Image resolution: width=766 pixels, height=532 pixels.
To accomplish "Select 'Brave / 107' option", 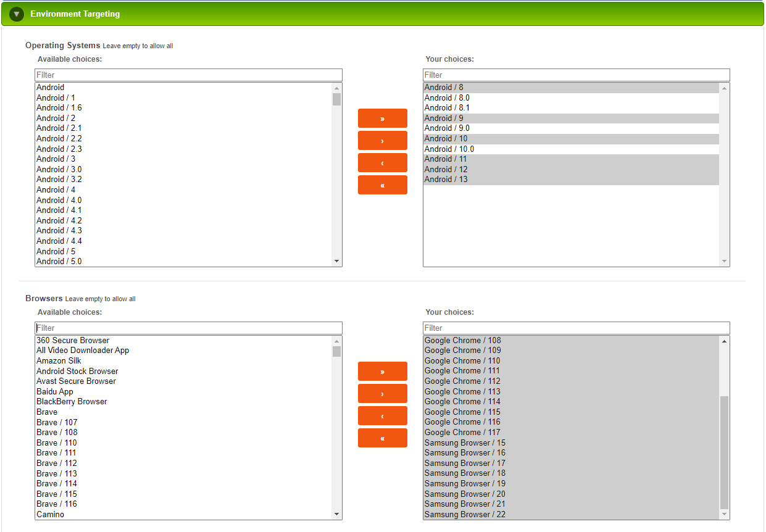I will point(183,422).
